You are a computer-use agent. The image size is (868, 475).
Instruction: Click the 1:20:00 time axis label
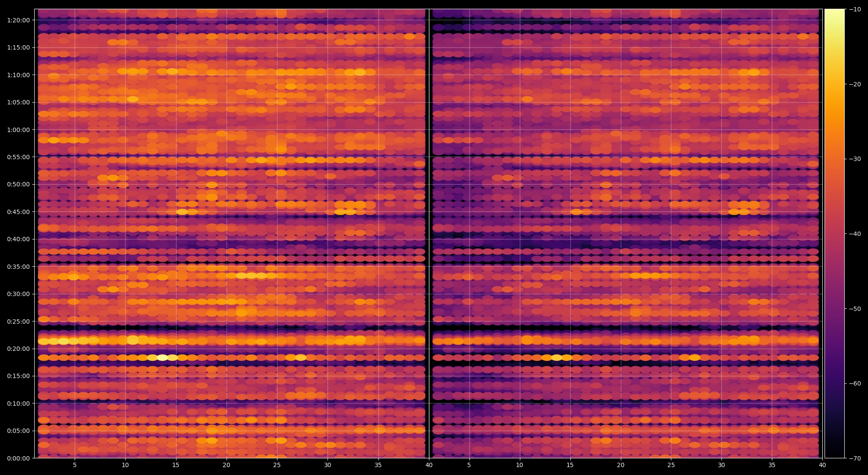coord(18,20)
